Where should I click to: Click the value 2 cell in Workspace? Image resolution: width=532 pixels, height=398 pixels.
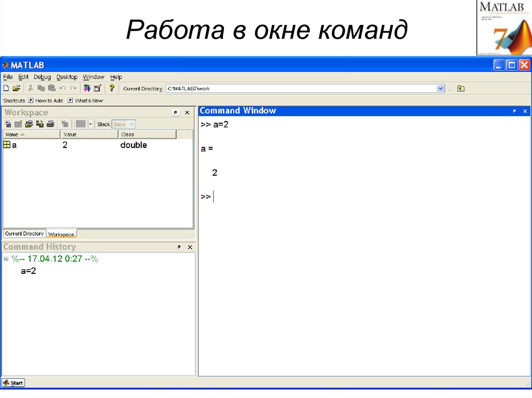65,145
